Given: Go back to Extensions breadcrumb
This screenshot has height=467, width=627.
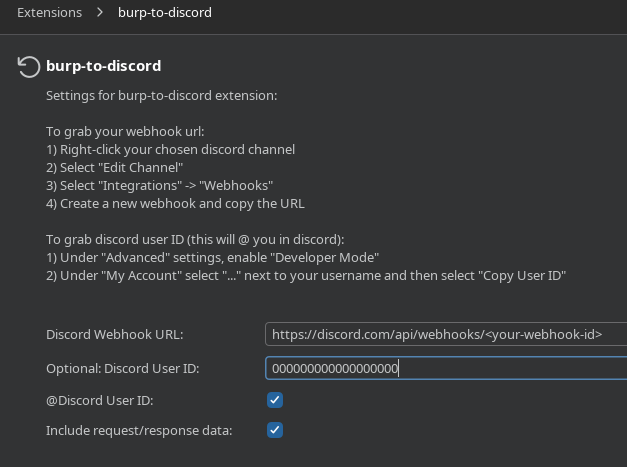Looking at the screenshot, I should coord(50,13).
